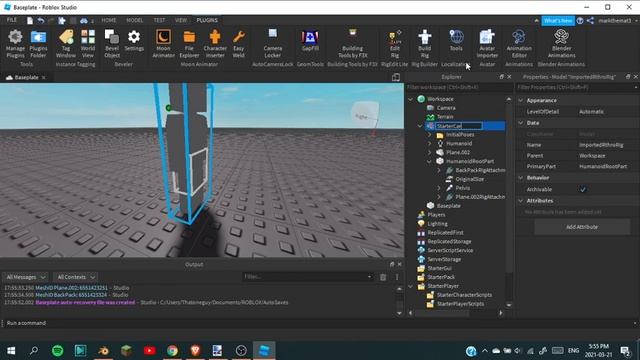Open Chrome from the taskbar
This screenshot has height=360, width=640.
click(172, 350)
